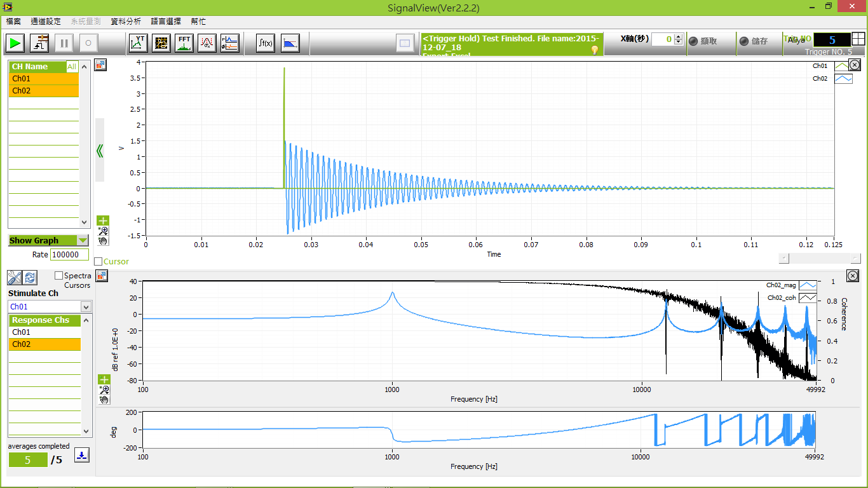The height and width of the screenshot is (488, 868).
Task: Click the X軸 spinner increment arrow
Action: (x=679, y=36)
